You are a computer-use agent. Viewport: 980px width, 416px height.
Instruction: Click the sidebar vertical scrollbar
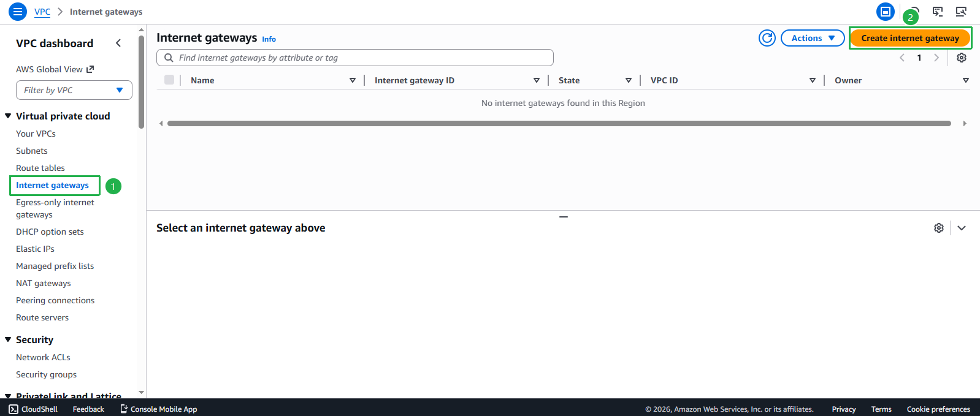(142, 82)
